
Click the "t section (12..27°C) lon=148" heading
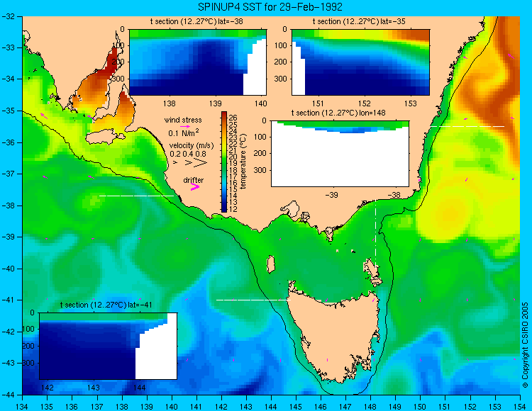pos(338,113)
